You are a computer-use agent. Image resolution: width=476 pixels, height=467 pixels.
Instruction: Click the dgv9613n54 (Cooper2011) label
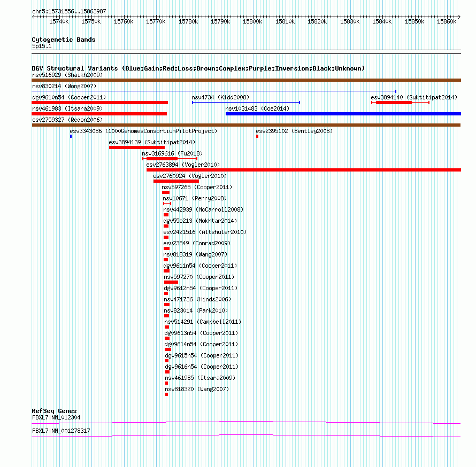201,333
